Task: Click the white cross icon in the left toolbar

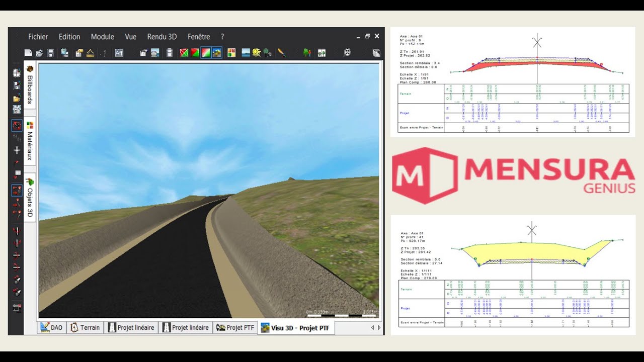Action: click(17, 150)
